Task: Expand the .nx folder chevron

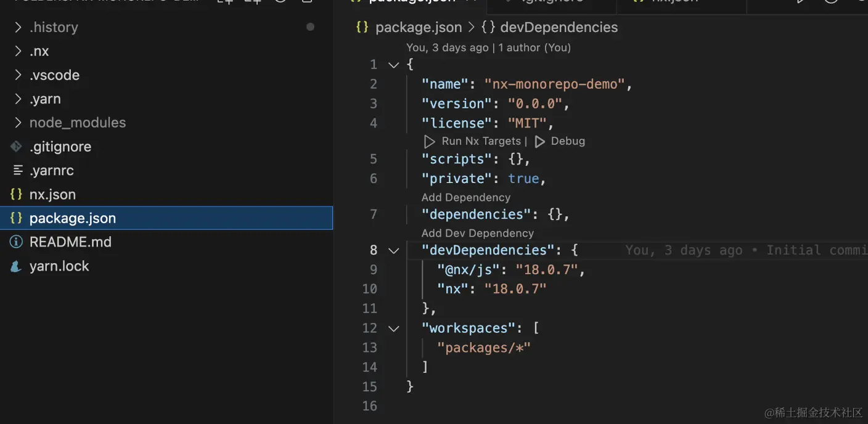Action: coord(18,51)
